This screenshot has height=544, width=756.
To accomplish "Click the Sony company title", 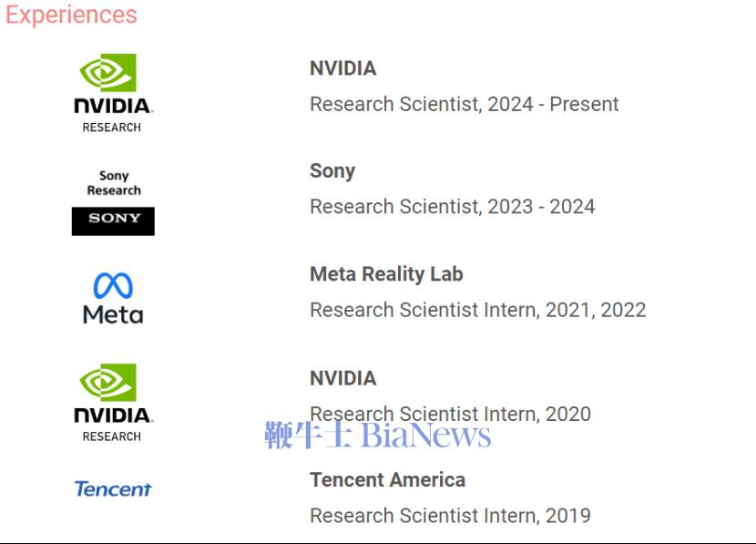I will [x=332, y=171].
